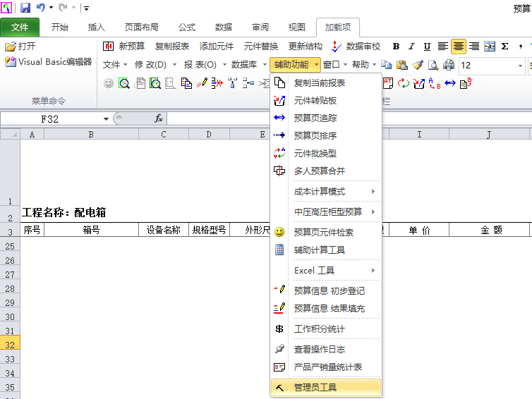This screenshot has width=532, height=399.
Task: Click the 新预算 button
Action: point(124,47)
